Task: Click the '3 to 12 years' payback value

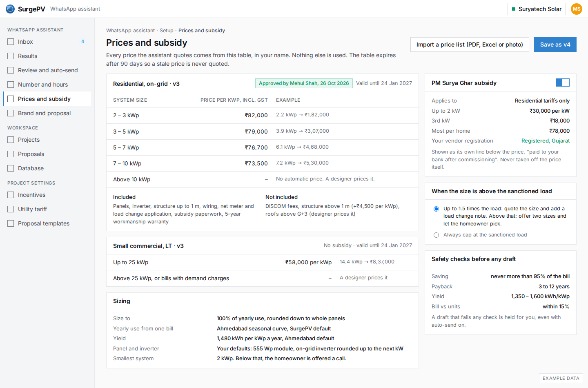Action: (554, 287)
